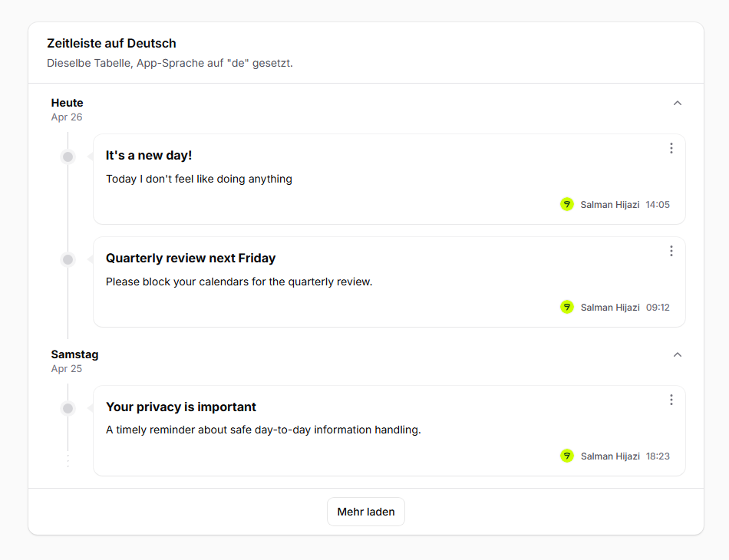Open "Quarterly review next Friday" title
Viewport: 729px width, 560px height.
[190, 258]
